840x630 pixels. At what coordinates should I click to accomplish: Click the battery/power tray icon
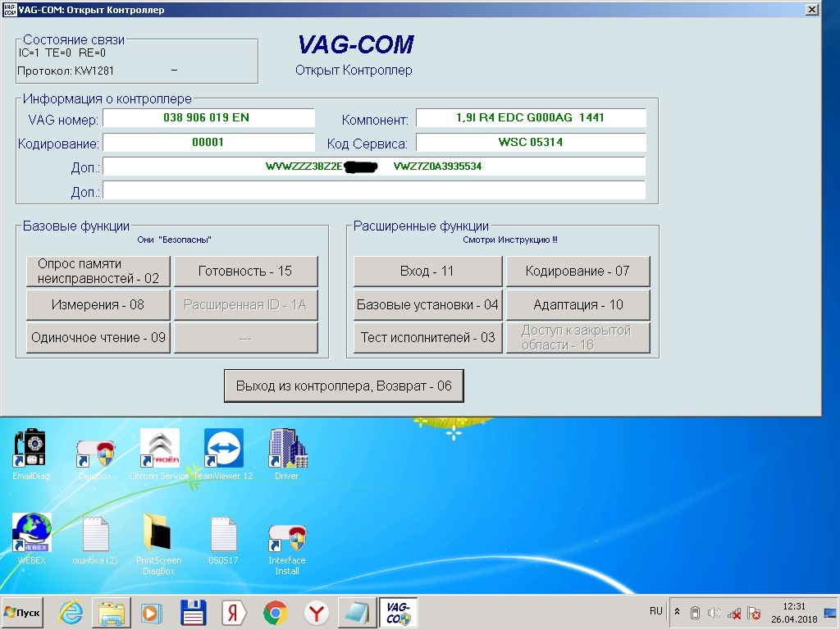tap(695, 613)
